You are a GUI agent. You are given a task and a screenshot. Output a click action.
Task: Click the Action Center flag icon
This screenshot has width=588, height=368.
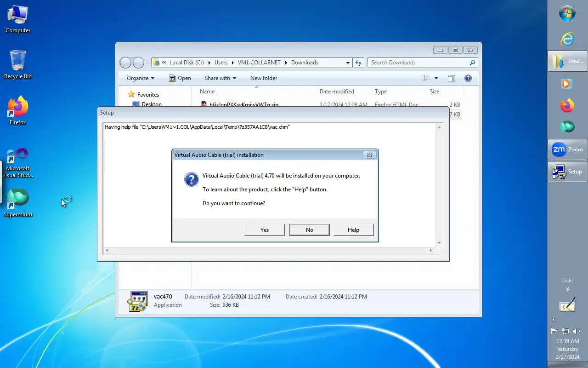(x=554, y=331)
